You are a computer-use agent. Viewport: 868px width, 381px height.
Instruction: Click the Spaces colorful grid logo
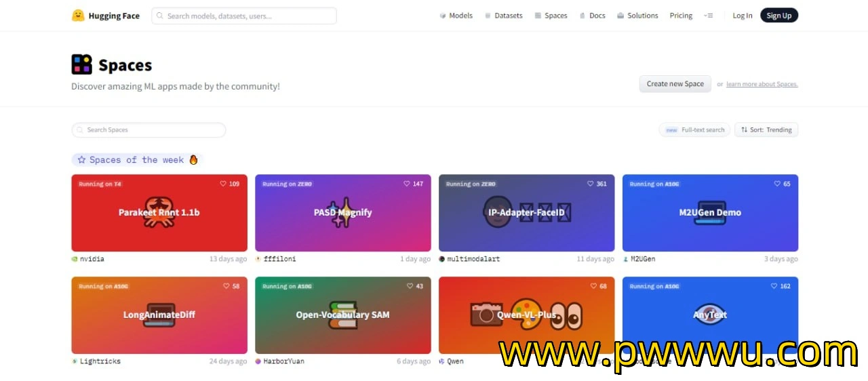(81, 64)
